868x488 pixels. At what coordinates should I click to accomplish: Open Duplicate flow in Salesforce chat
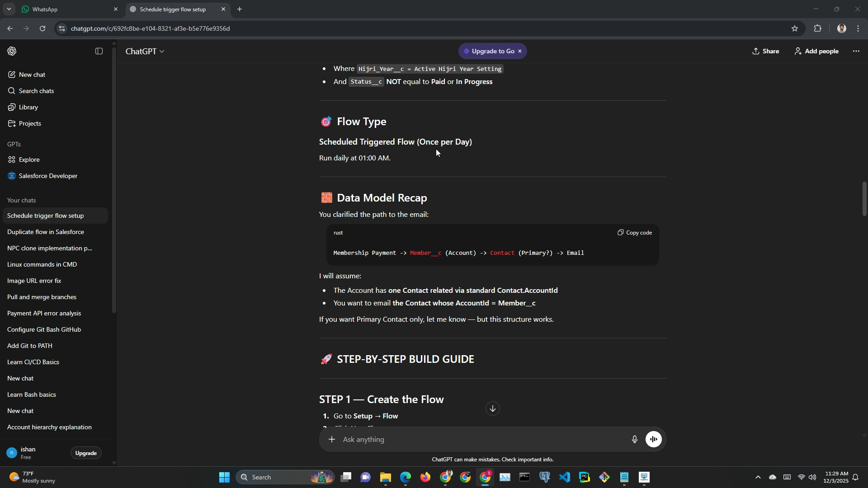[x=46, y=232]
